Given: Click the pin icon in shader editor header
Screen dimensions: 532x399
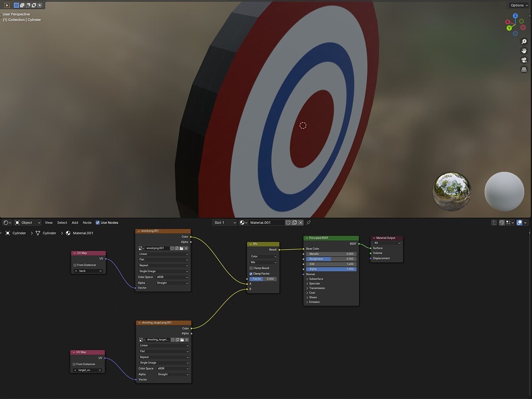Looking at the screenshot, I should pyautogui.click(x=308, y=222).
